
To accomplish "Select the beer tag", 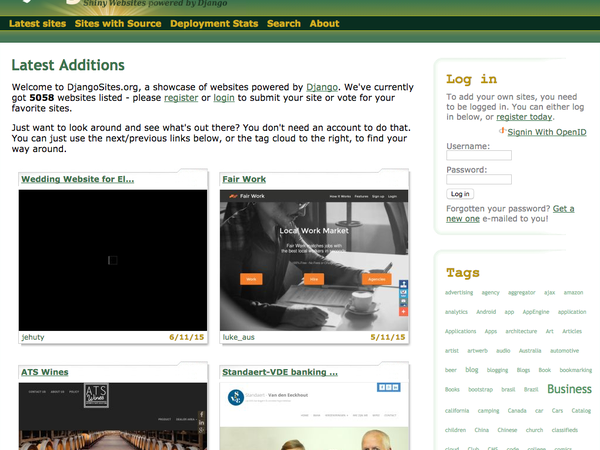I will point(451,370).
